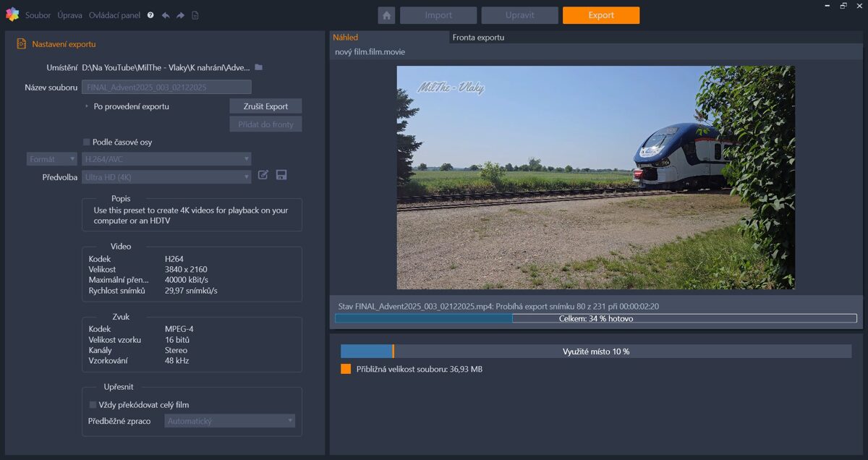Browse export location folder icon
The width and height of the screenshot is (868, 460).
(258, 67)
